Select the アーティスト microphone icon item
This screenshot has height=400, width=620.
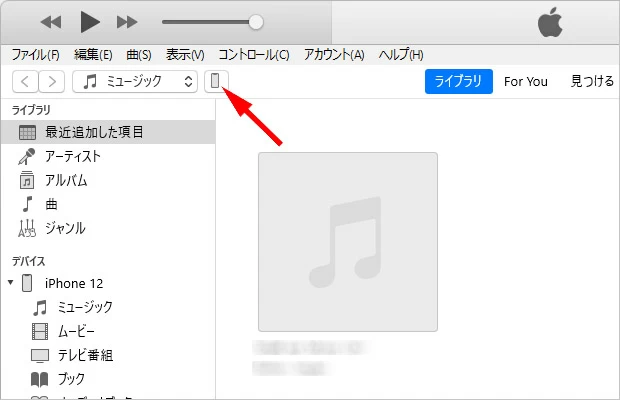(x=28, y=156)
